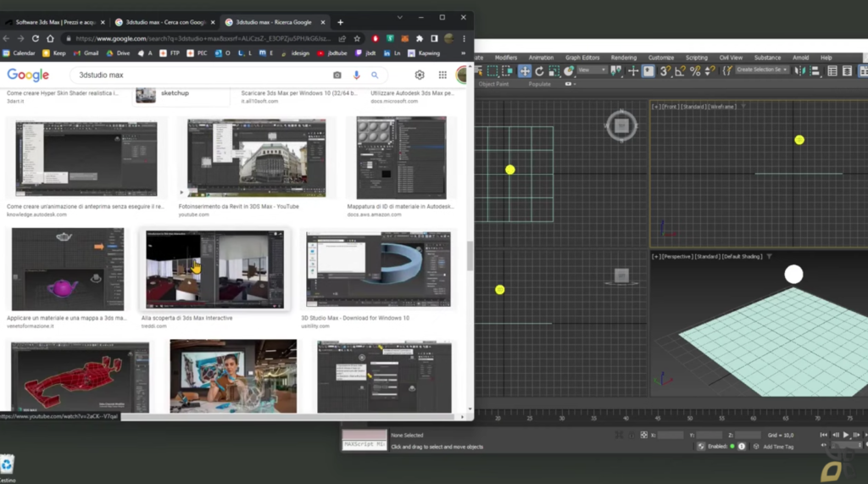This screenshot has width=868, height=484.
Task: Click Go to Start playback button
Action: click(824, 435)
